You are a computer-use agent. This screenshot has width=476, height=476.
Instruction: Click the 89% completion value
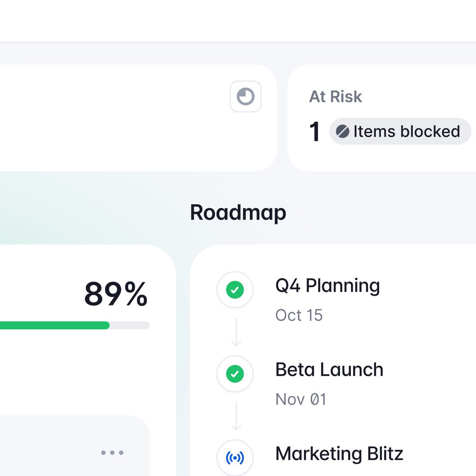click(116, 294)
